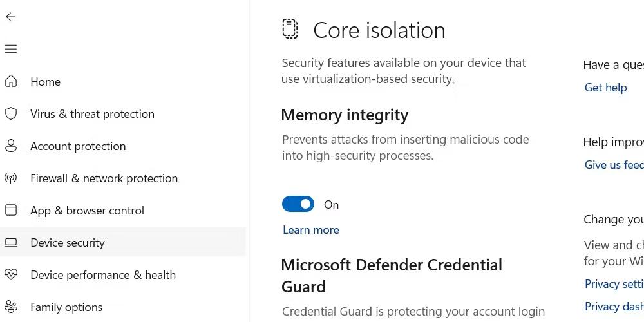Screen dimensions: 644x322
Task: Open the Privacy dashboard link
Action: (614, 307)
